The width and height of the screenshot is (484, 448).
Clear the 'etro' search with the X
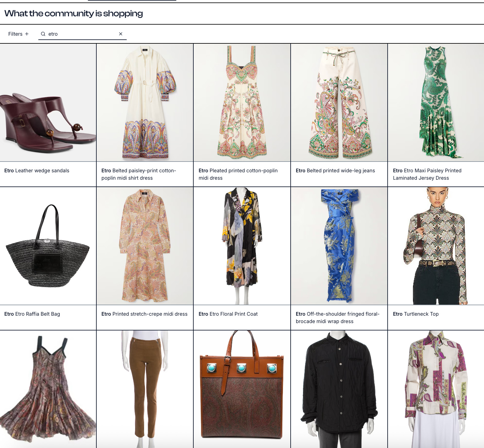tap(121, 34)
